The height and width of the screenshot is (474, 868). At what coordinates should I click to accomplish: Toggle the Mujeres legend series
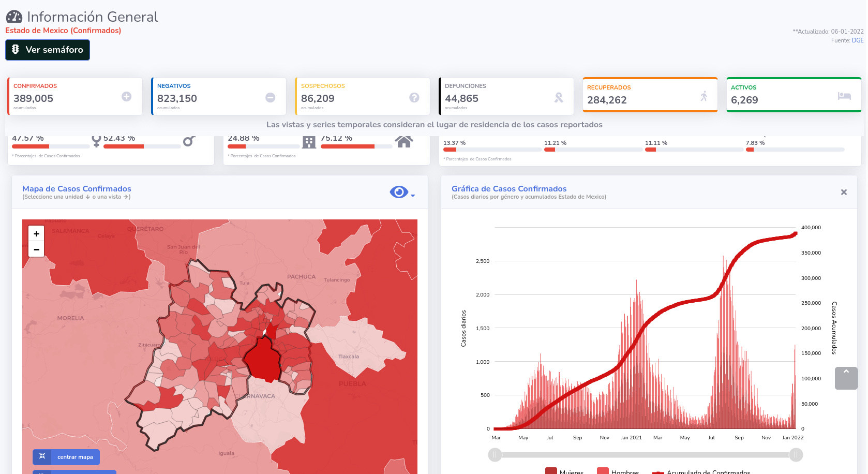click(x=564, y=471)
